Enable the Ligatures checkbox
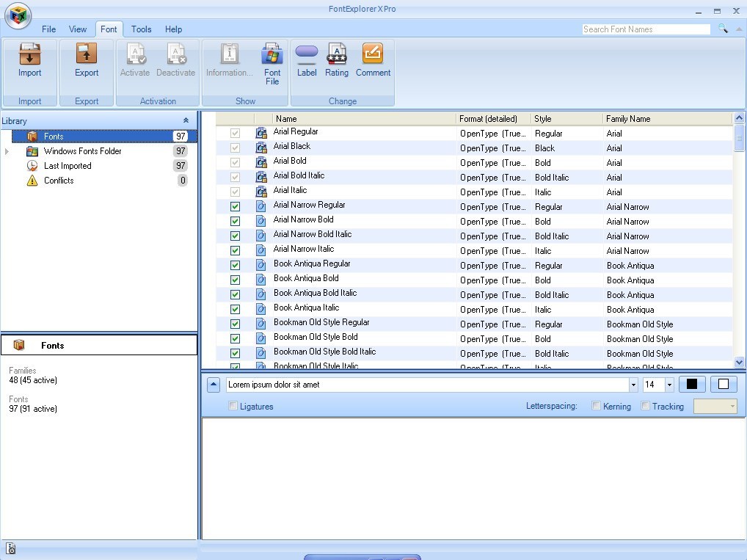747x560 pixels. (x=233, y=406)
